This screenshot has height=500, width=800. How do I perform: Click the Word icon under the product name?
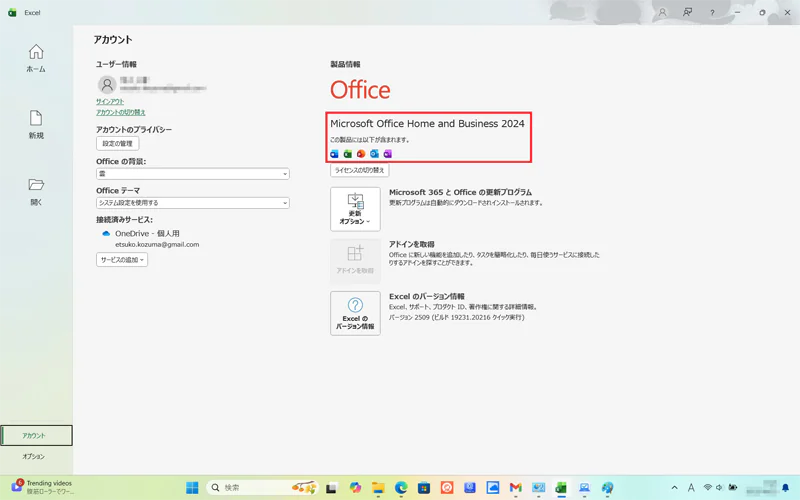coord(334,154)
